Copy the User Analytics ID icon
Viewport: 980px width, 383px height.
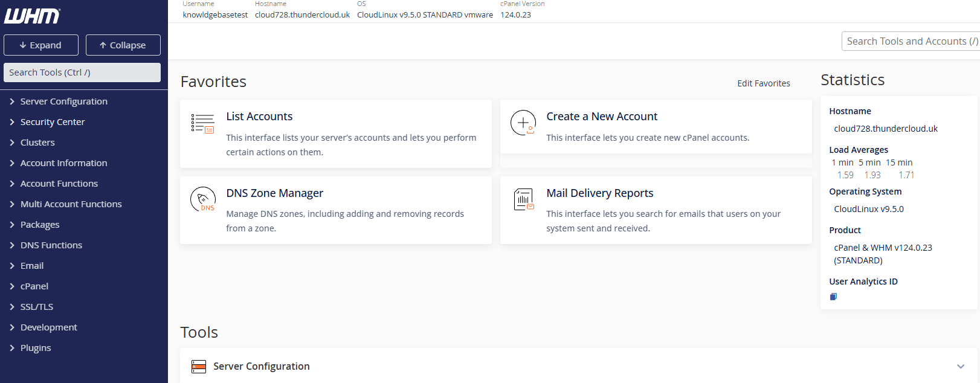[x=833, y=297]
